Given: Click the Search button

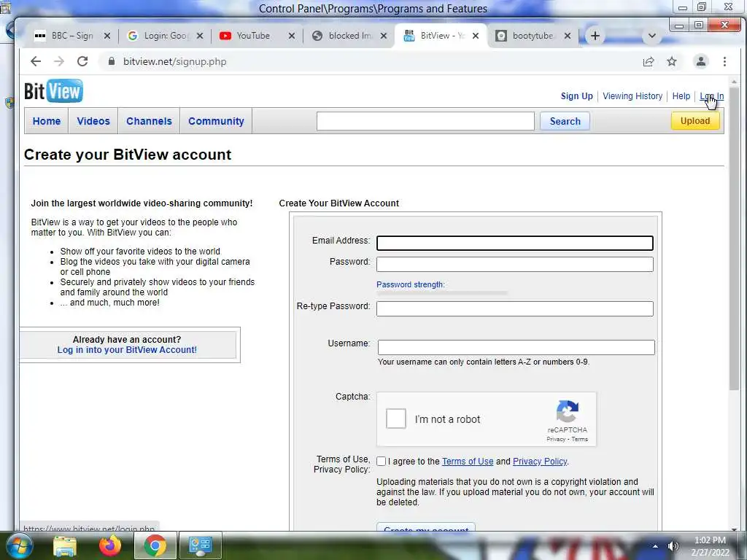Looking at the screenshot, I should point(565,121).
